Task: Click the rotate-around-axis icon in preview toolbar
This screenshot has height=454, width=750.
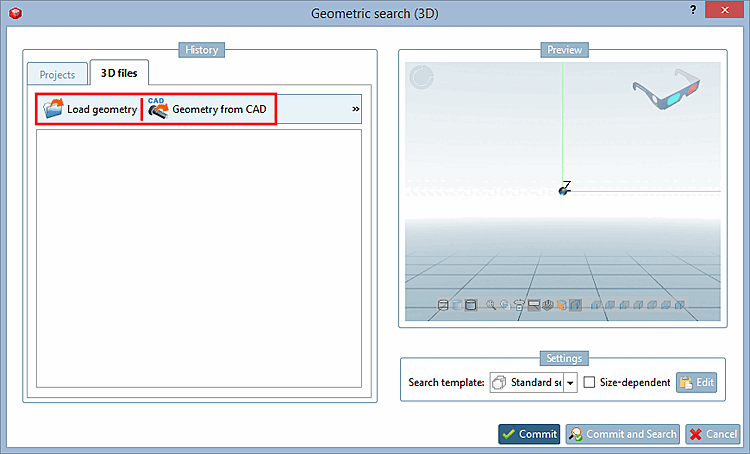Action: click(x=519, y=305)
